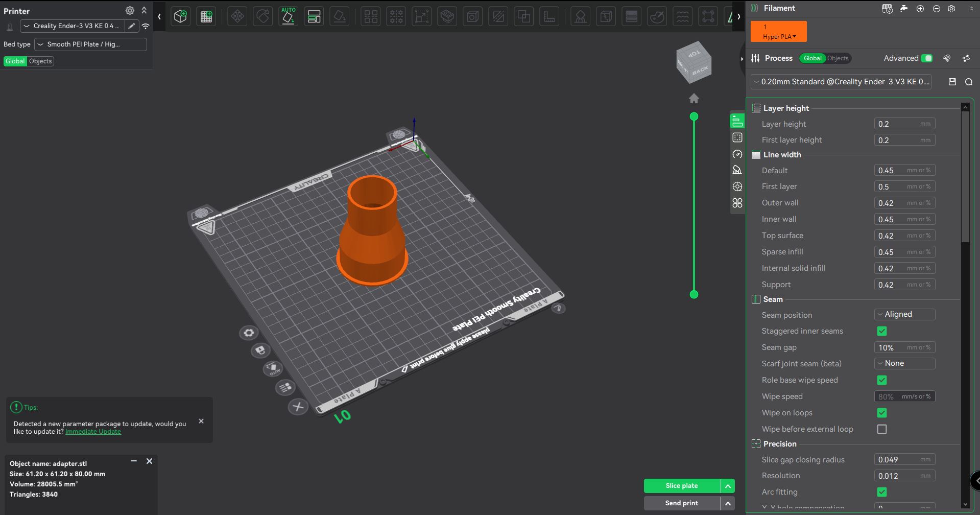Save the process preset with disk icon
Viewport: 980px width, 515px height.
coord(952,82)
